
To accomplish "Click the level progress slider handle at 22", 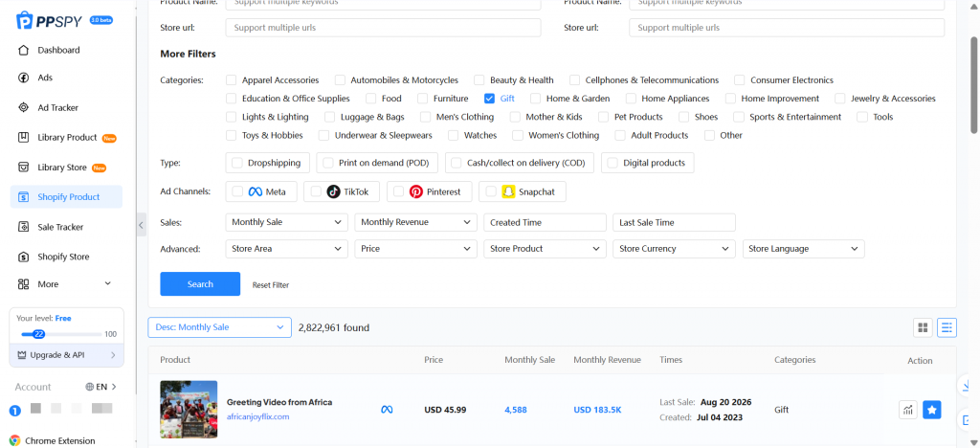I will pyautogui.click(x=38, y=334).
